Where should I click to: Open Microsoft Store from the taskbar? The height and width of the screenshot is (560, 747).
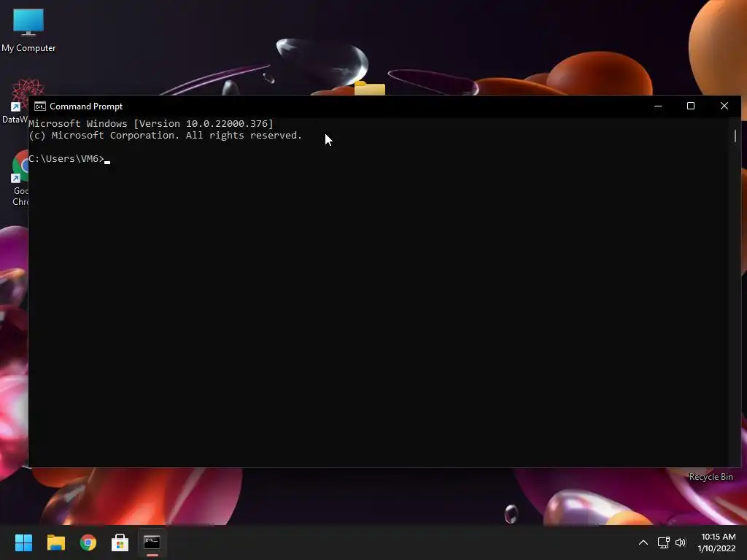click(x=120, y=542)
